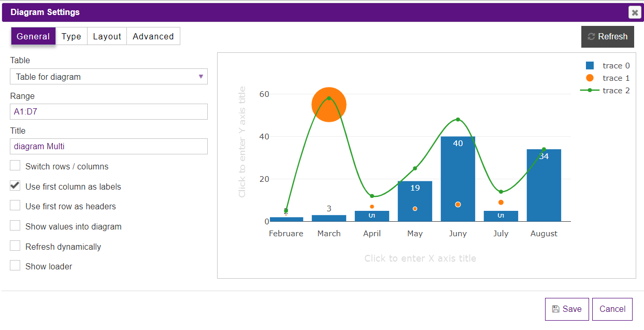Click the Range input showing A1:D7
This screenshot has width=644, height=330.
[109, 111]
